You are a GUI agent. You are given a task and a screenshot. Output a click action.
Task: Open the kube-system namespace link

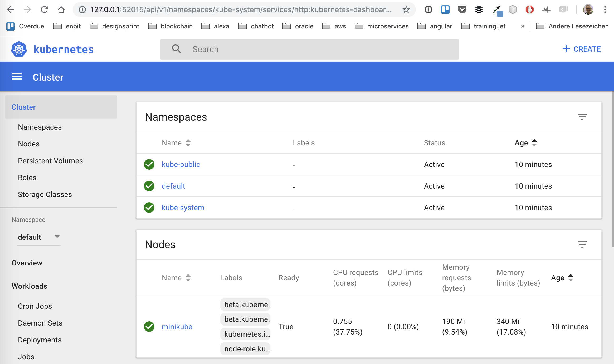point(183,208)
